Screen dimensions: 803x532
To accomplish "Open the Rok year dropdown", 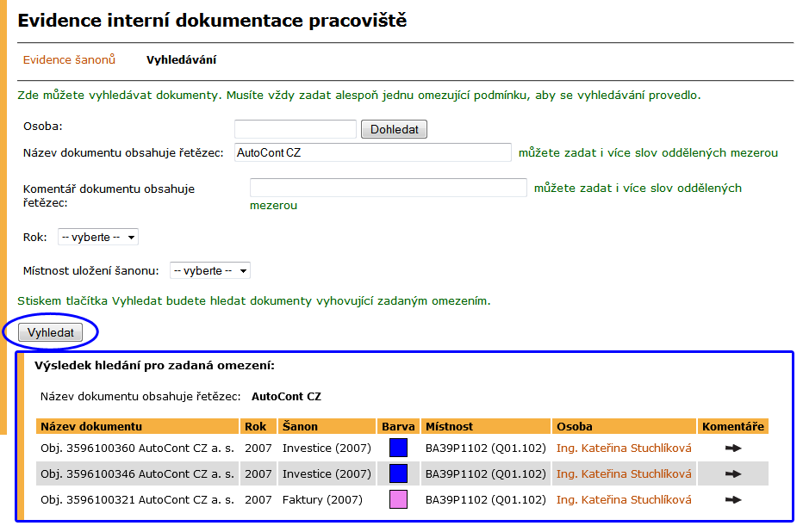I will tap(98, 238).
